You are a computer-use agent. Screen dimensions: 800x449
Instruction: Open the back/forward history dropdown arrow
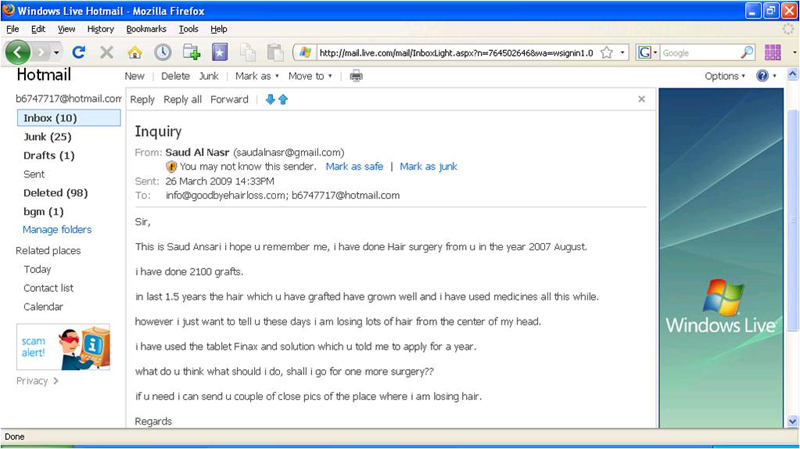[56, 53]
